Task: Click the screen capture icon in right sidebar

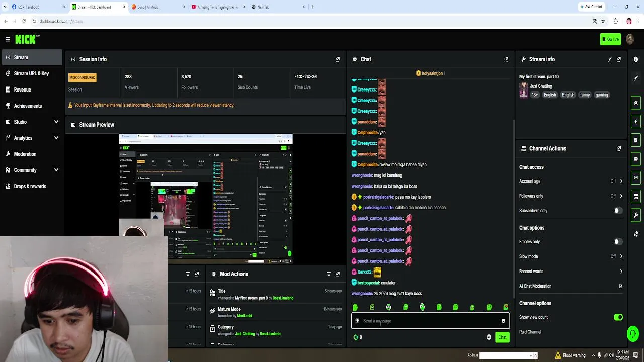Action: (x=636, y=103)
